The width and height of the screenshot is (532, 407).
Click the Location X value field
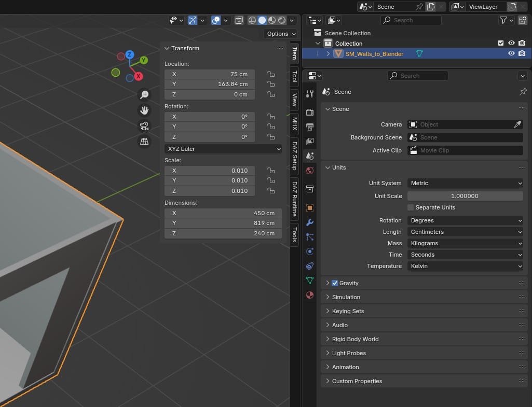(x=210, y=74)
